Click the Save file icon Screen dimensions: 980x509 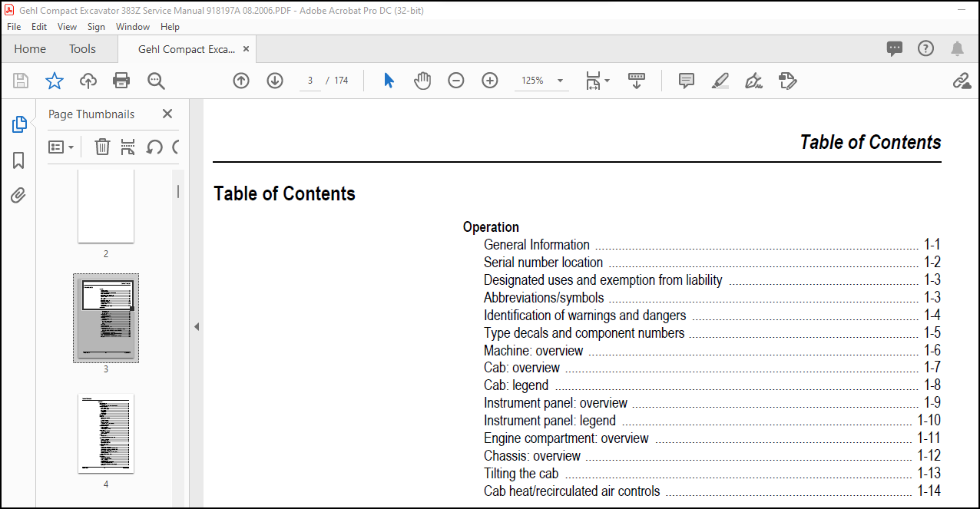[x=21, y=81]
